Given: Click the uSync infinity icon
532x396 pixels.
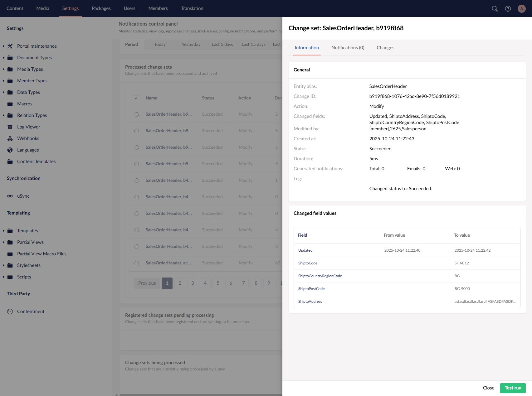Looking at the screenshot, I should click(x=10, y=196).
